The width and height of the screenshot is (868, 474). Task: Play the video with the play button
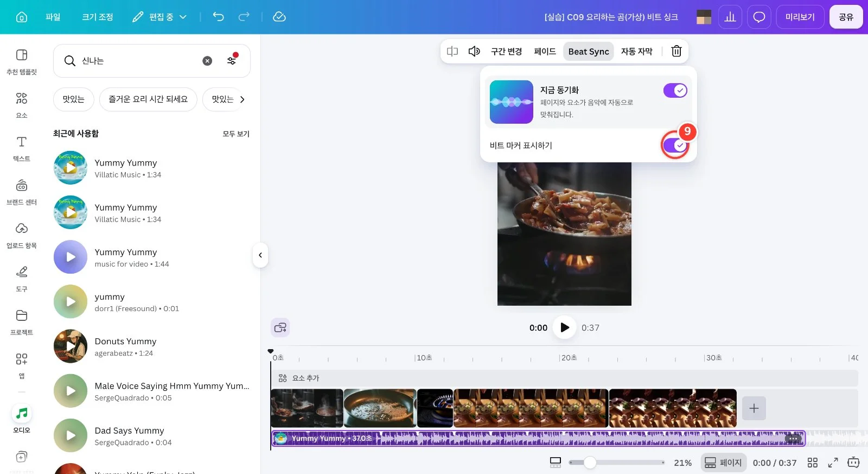(x=564, y=327)
